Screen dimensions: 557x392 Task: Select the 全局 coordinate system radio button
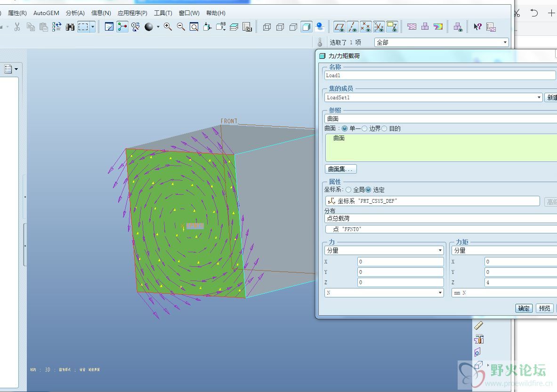click(348, 190)
